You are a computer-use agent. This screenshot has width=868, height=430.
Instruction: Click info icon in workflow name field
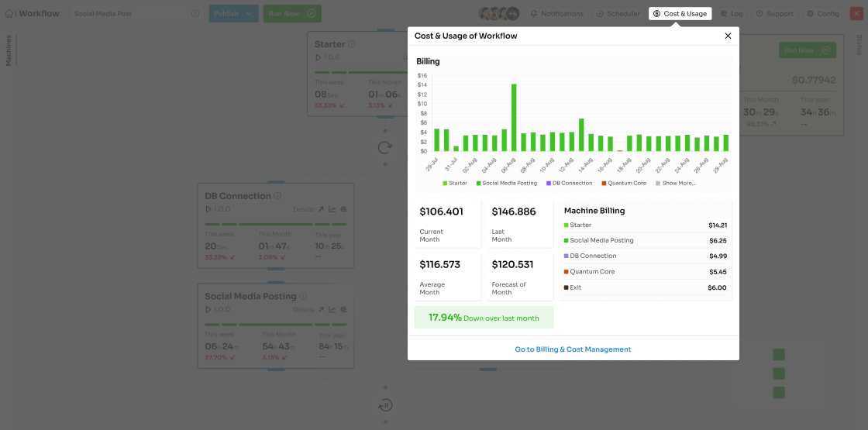point(195,13)
